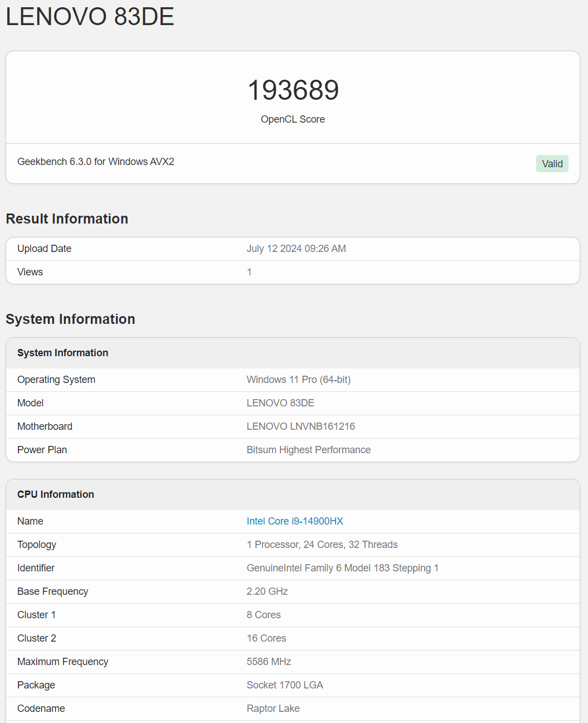Select the Operating System label
Image resolution: width=588 pixels, height=723 pixels.
(x=56, y=380)
